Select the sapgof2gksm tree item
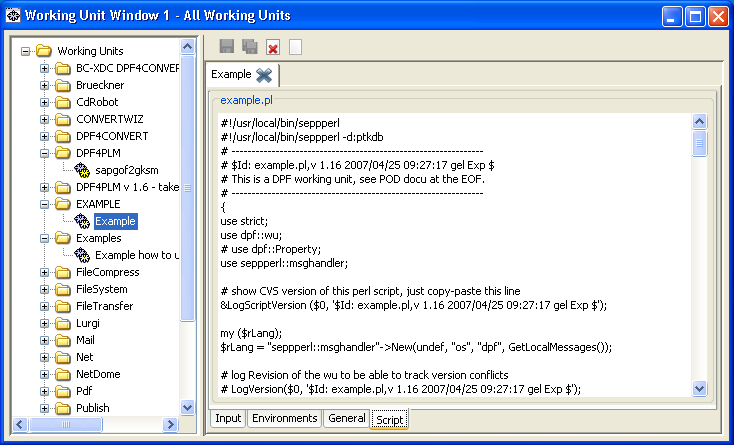 [x=127, y=170]
